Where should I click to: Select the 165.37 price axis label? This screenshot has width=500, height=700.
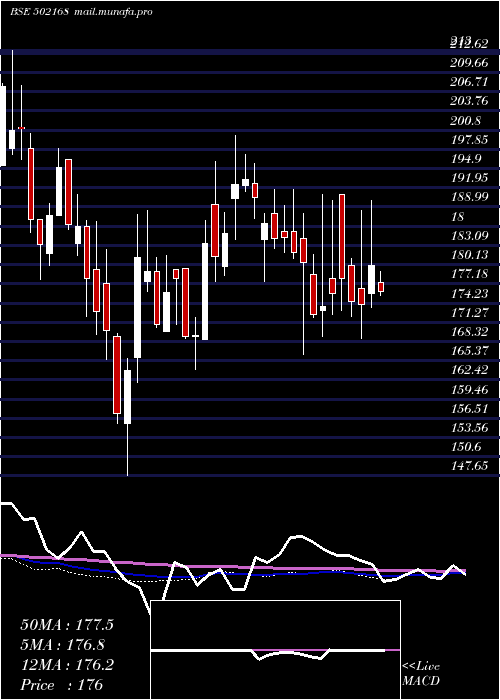tap(469, 351)
